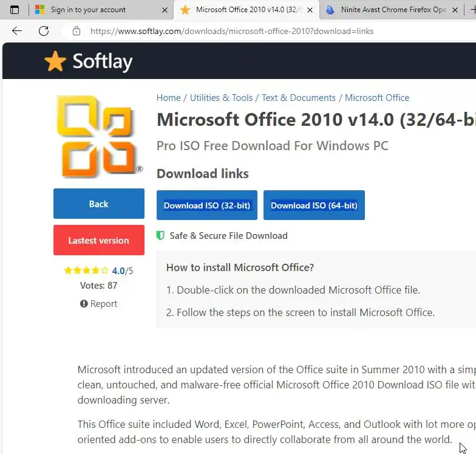Close the Microsoft Office 2010 tab
The width and height of the screenshot is (476, 454).
pyautogui.click(x=310, y=10)
